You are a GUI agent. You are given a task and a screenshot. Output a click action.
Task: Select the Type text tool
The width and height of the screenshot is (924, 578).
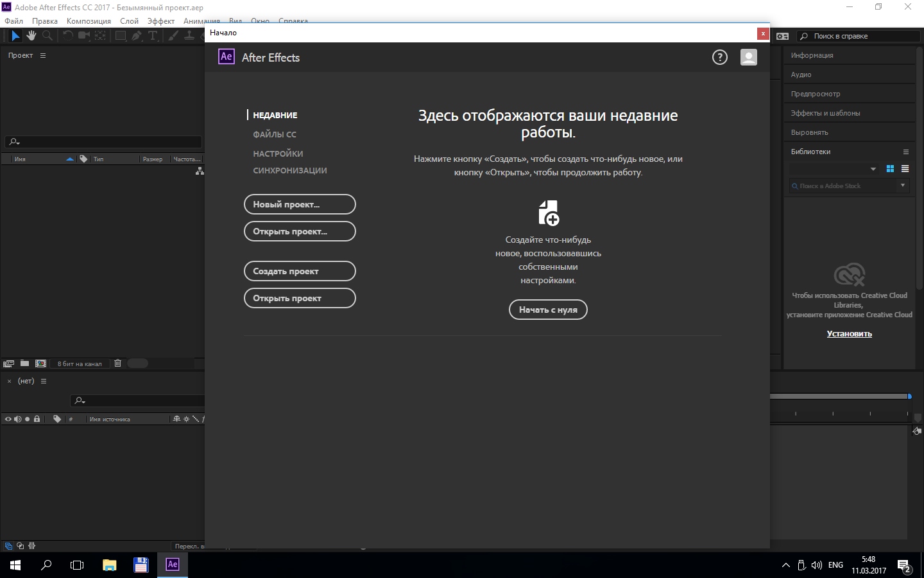point(153,36)
